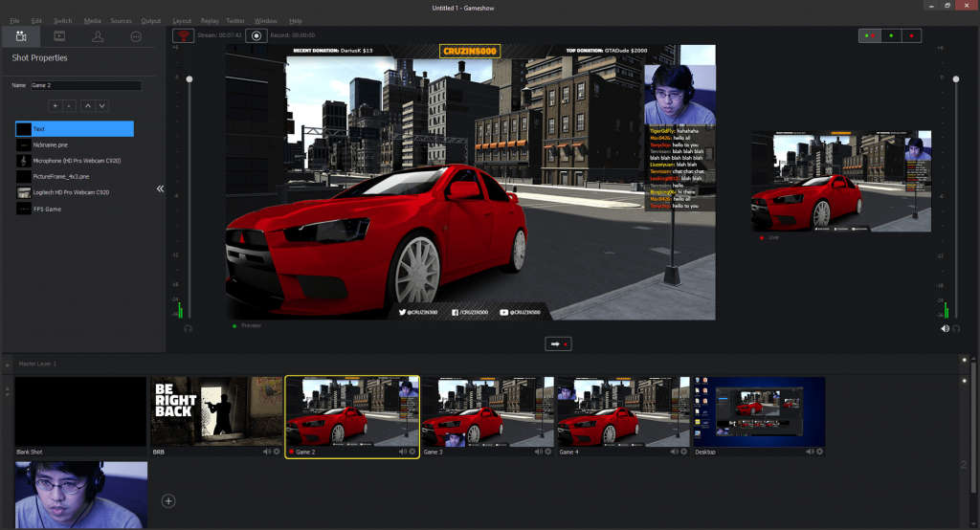
Task: Collapse the Shot Properties panel
Action: (160, 188)
